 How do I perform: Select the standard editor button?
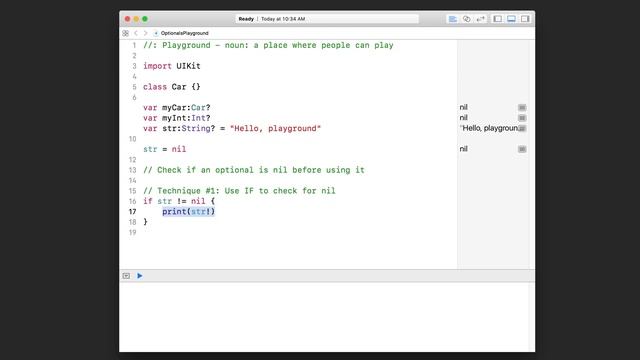(452, 19)
